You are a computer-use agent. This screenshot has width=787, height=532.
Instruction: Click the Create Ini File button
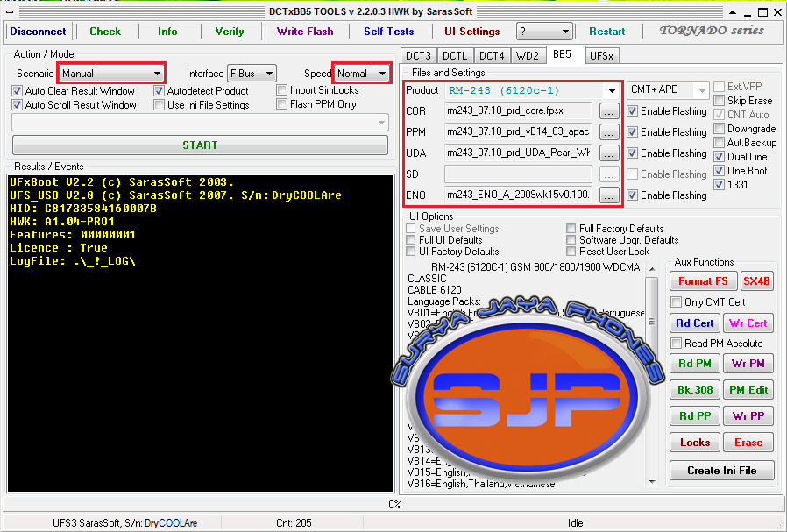(722, 471)
